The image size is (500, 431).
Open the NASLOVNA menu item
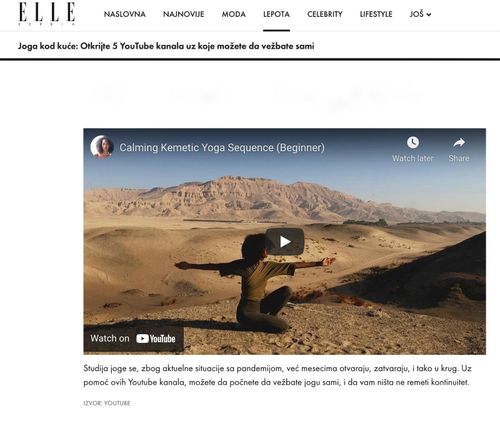tap(125, 14)
